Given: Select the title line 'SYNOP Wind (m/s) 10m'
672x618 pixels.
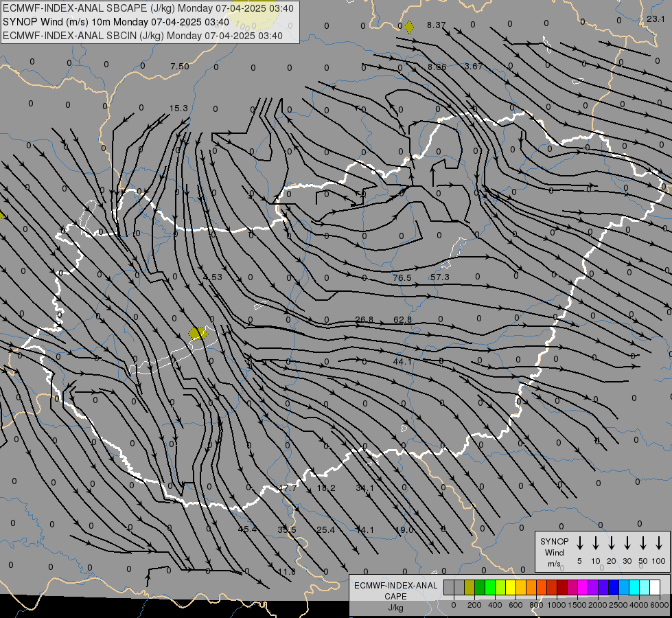Looking at the screenshot, I should click(57, 22).
